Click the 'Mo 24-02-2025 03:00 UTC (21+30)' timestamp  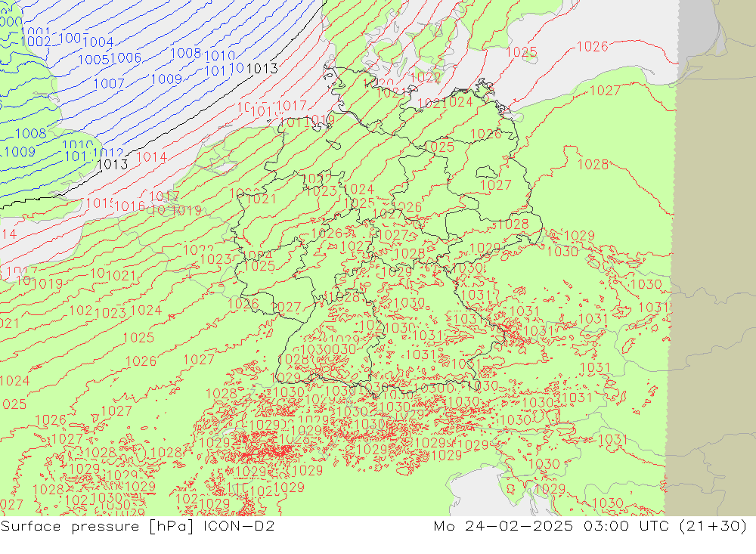(x=590, y=525)
